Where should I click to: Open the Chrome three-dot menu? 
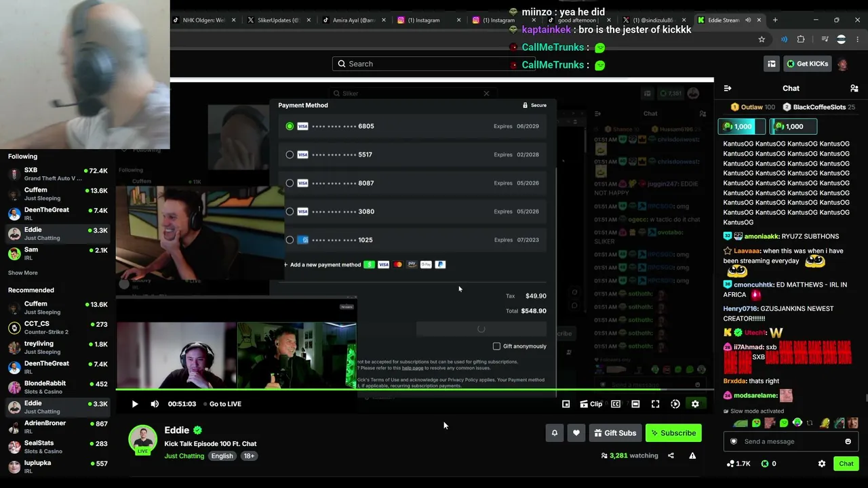pyautogui.click(x=858, y=39)
